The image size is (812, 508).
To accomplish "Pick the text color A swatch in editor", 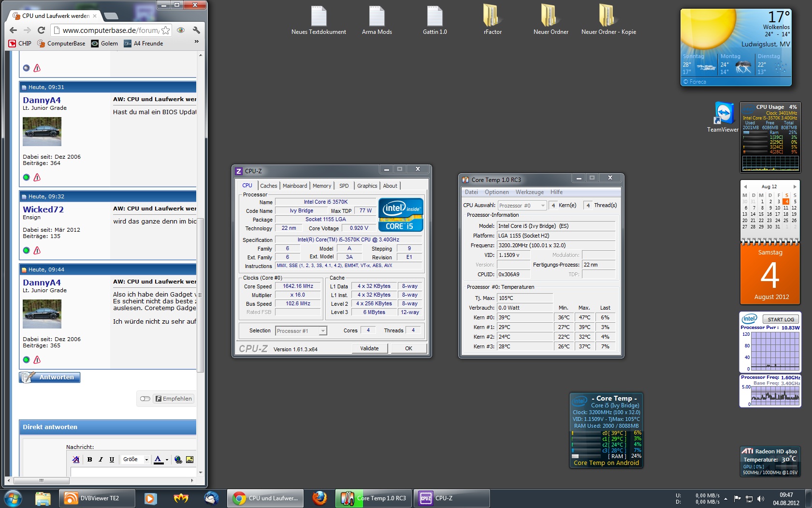I will [x=159, y=460].
